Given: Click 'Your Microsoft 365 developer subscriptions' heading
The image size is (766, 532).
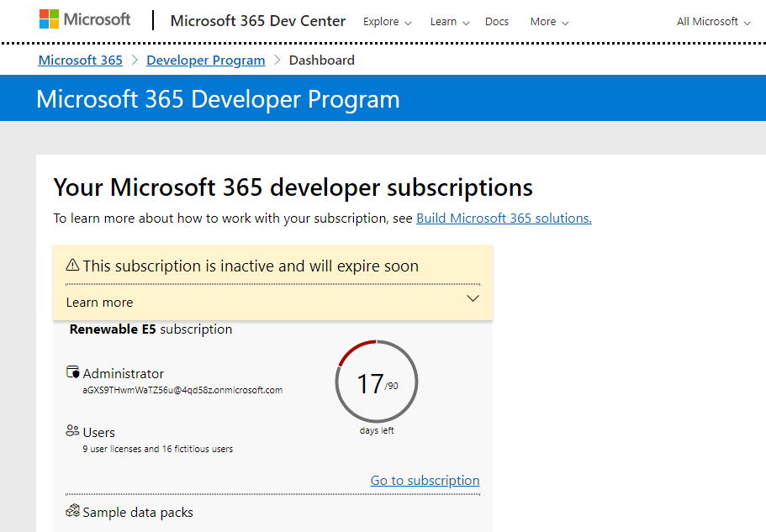Looking at the screenshot, I should pyautogui.click(x=293, y=187).
